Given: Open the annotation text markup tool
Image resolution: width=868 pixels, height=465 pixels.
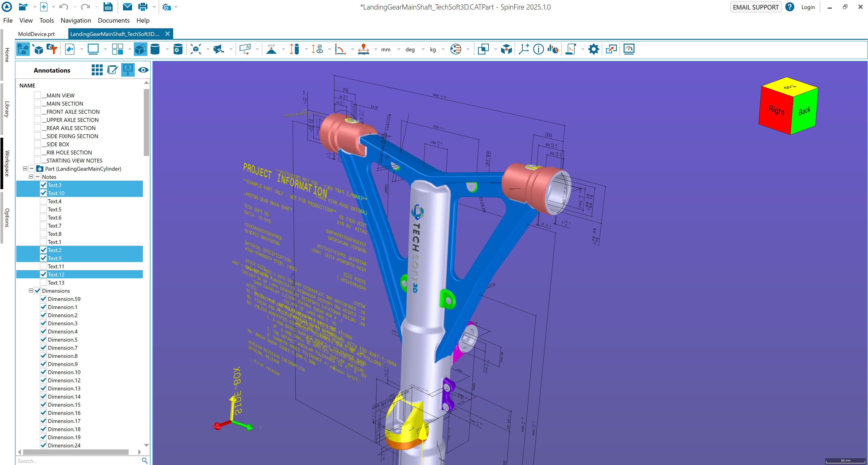Looking at the screenshot, I should click(x=245, y=49).
